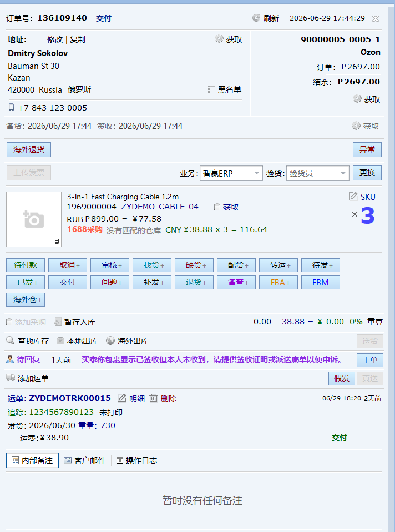Click the 待付款 status button

(x=26, y=265)
